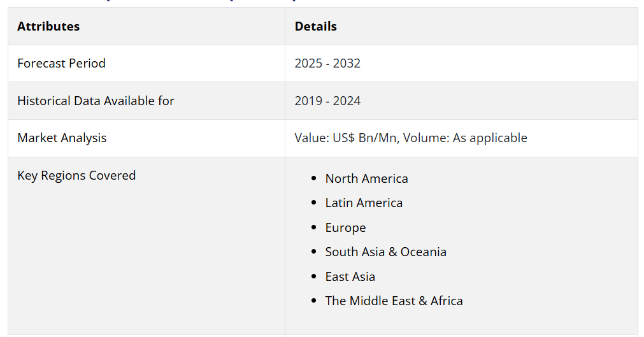Select the Key Regions Covered label

click(x=76, y=175)
